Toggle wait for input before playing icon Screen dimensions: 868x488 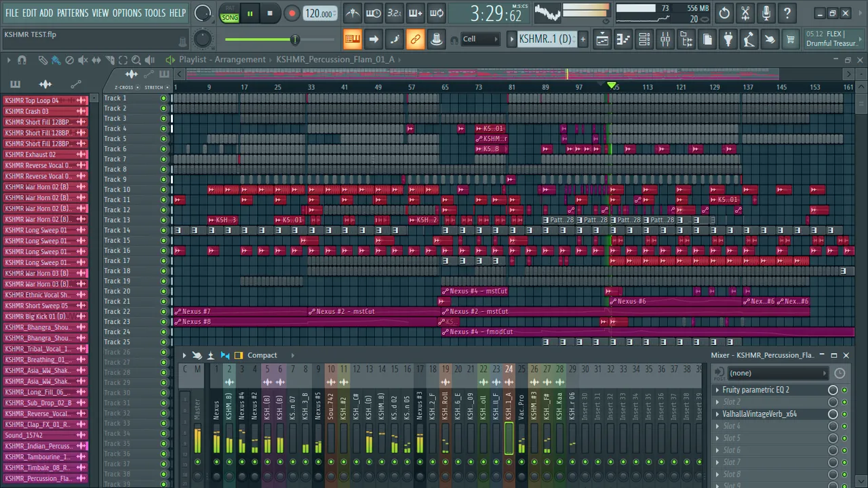[374, 13]
